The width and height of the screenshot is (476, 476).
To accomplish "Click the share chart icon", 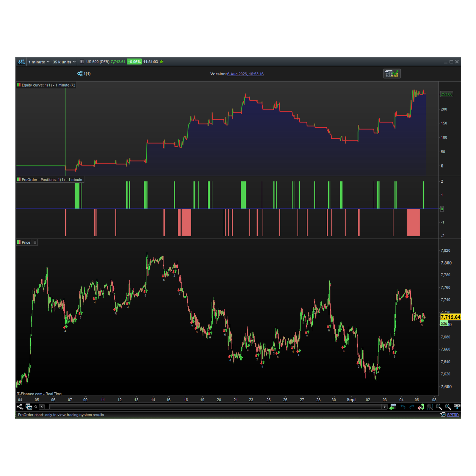I will pos(20,407).
